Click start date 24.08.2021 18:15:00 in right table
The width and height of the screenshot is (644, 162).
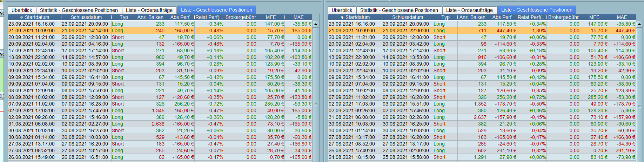coord(352,157)
